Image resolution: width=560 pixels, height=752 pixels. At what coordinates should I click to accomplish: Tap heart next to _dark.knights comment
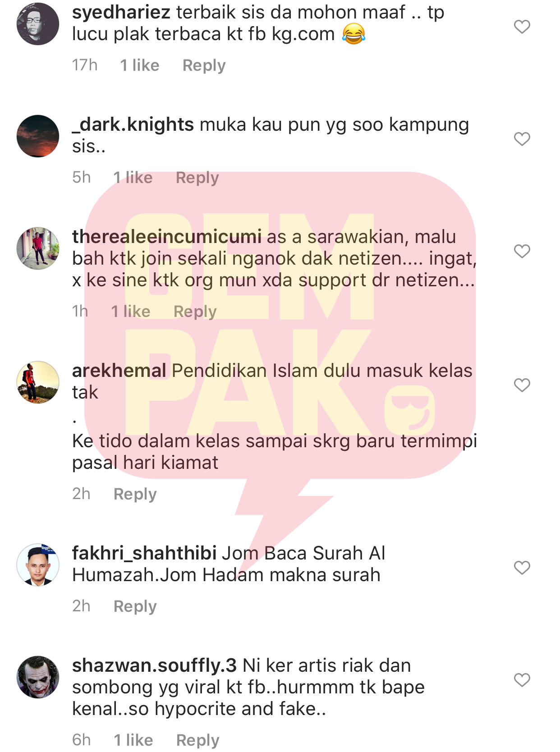(522, 139)
